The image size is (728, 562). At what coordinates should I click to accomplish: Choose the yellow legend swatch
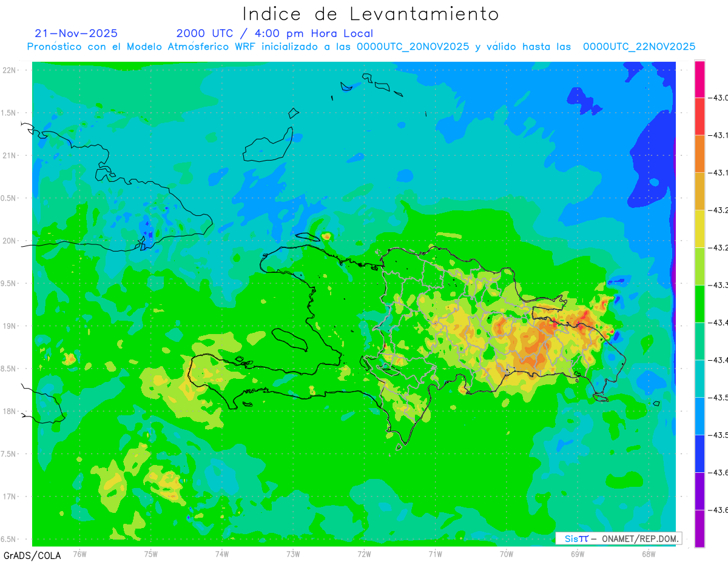pos(699,229)
